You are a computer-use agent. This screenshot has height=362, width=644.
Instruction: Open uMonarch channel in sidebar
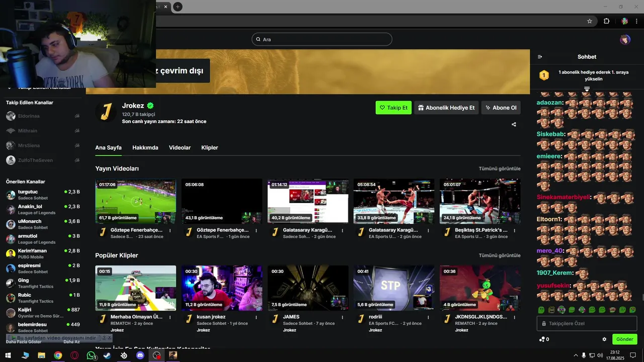click(43, 224)
